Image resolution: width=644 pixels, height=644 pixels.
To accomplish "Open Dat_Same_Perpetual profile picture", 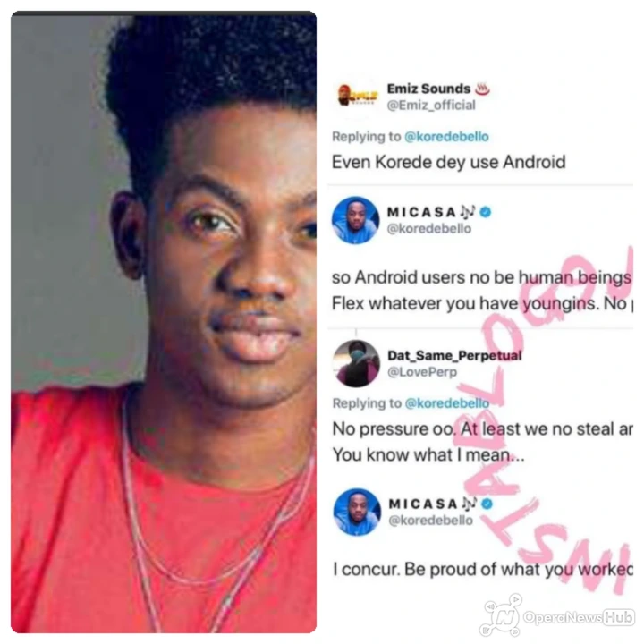I will 356,363.
